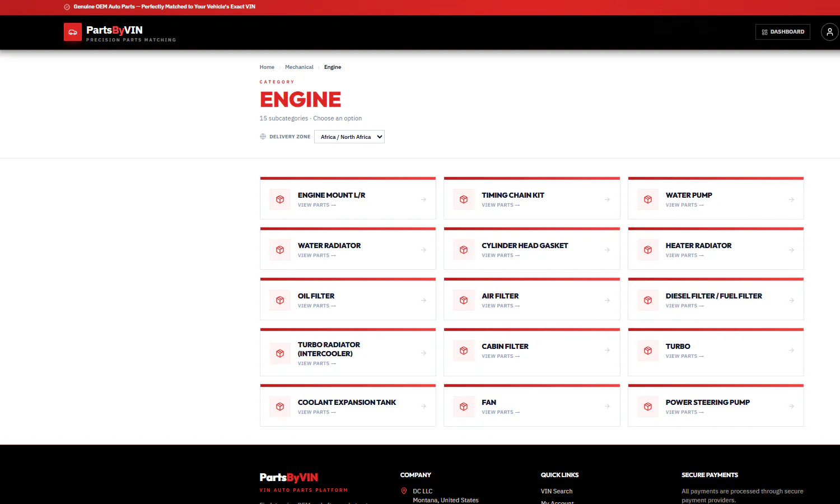The height and width of the screenshot is (504, 840).
Task: Click the arrow on Oil Filter card
Action: click(x=423, y=300)
